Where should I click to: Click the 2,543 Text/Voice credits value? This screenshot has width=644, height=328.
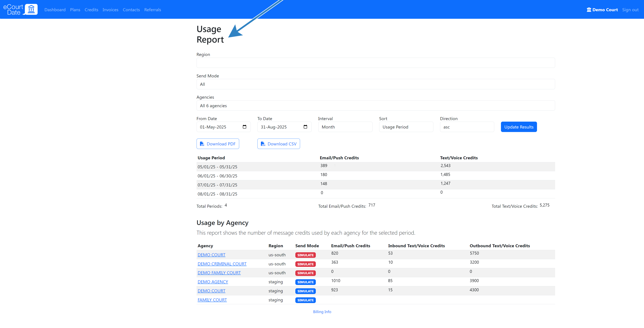click(x=445, y=166)
